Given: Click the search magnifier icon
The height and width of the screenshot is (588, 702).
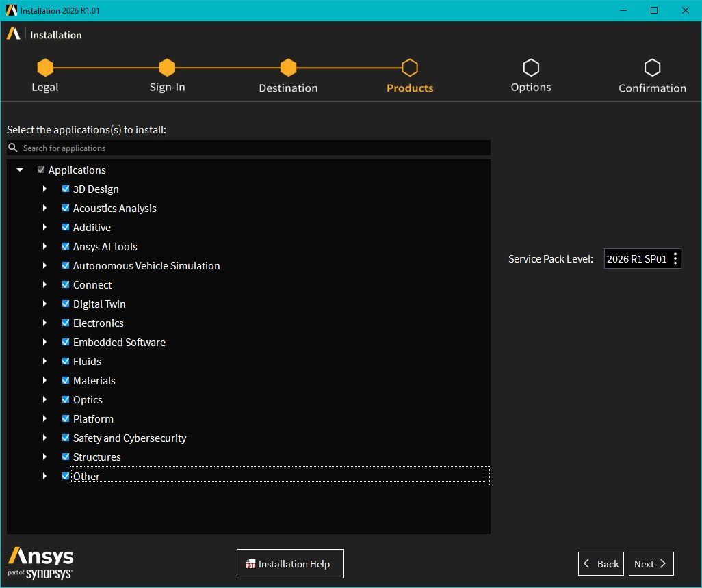Looking at the screenshot, I should pyautogui.click(x=13, y=148).
